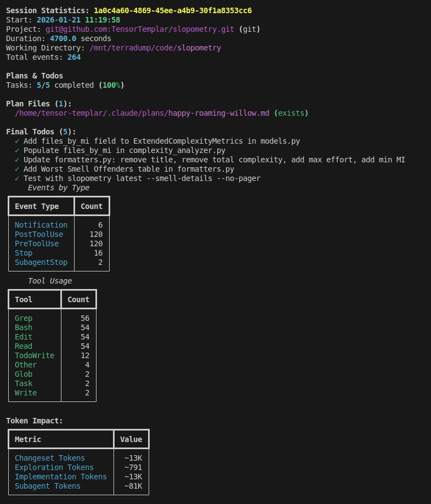Click count 16 for Stop events
This screenshot has width=431, height=504.
[98, 253]
